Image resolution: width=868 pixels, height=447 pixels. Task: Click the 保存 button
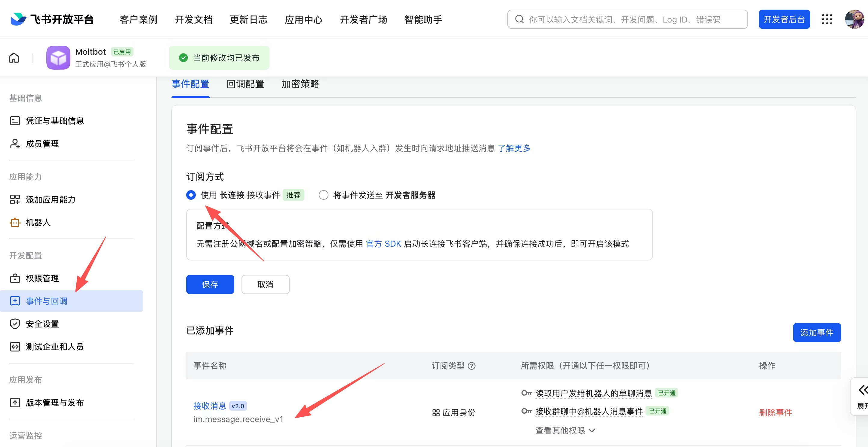(x=210, y=284)
